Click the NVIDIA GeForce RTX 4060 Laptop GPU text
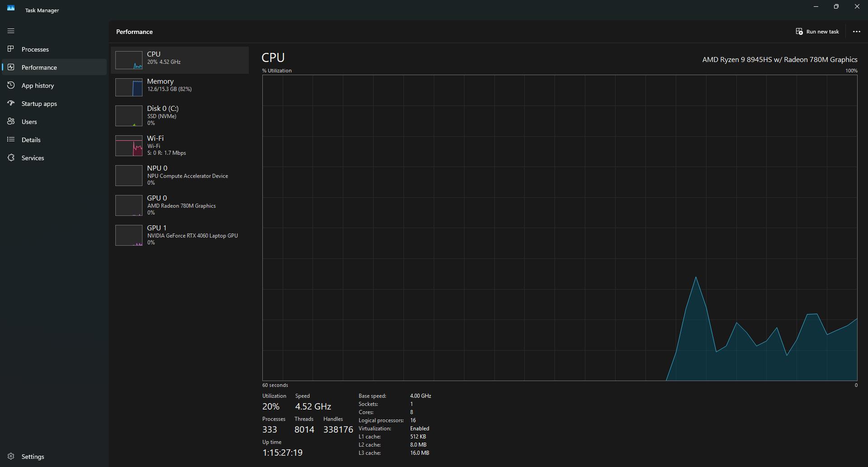Image resolution: width=868 pixels, height=467 pixels. point(192,236)
